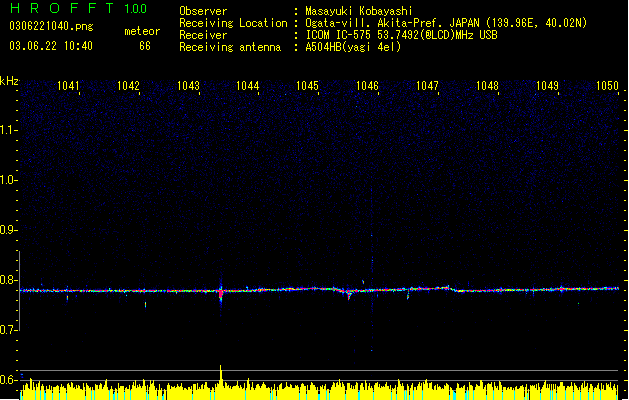Click the 1041 time axis marker
This screenshot has width=629, height=400.
click(68, 86)
